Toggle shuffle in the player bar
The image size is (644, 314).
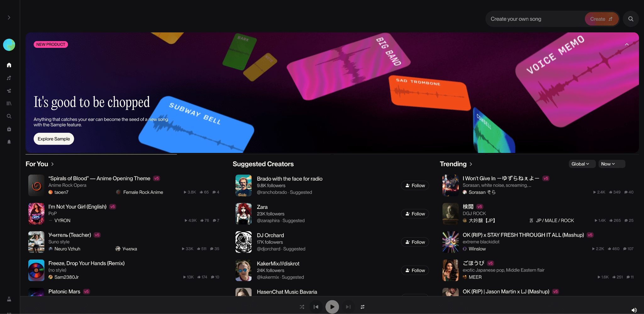pyautogui.click(x=302, y=307)
